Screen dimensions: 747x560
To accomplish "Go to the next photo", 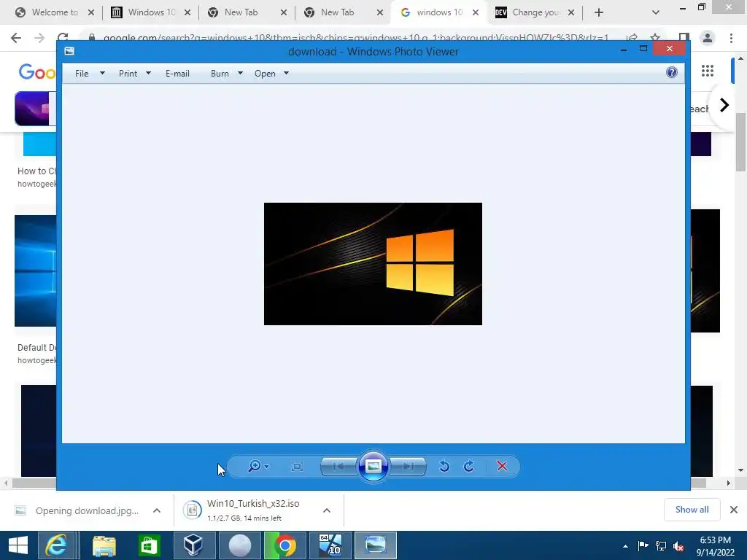I will (408, 466).
